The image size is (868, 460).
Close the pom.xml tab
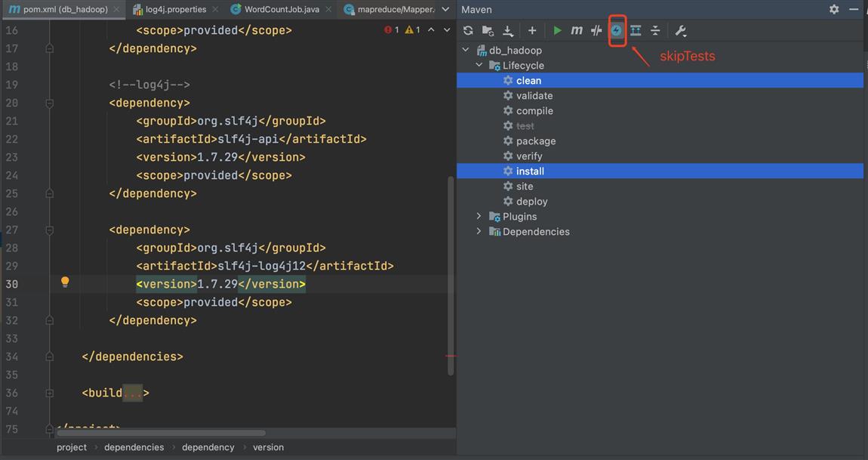pos(116,9)
